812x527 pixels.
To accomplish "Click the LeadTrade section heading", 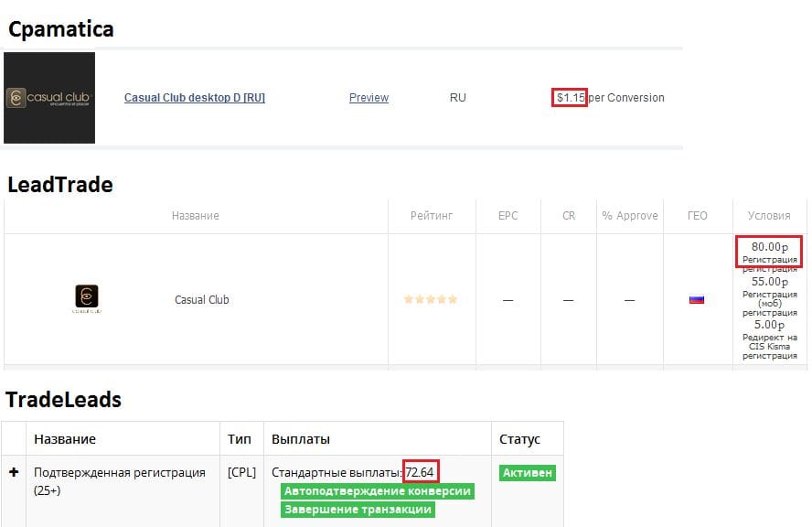I will [x=60, y=185].
